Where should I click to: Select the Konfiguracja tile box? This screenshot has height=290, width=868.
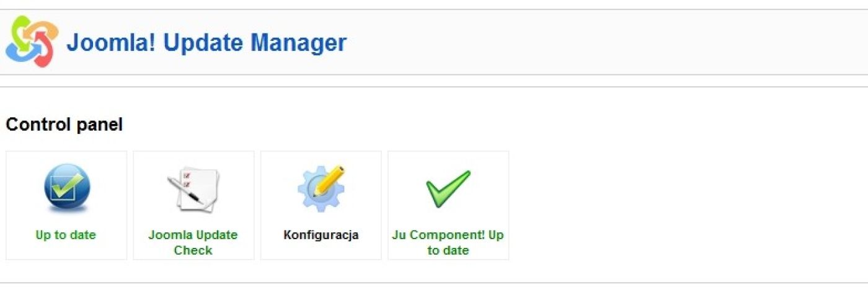coord(321,205)
